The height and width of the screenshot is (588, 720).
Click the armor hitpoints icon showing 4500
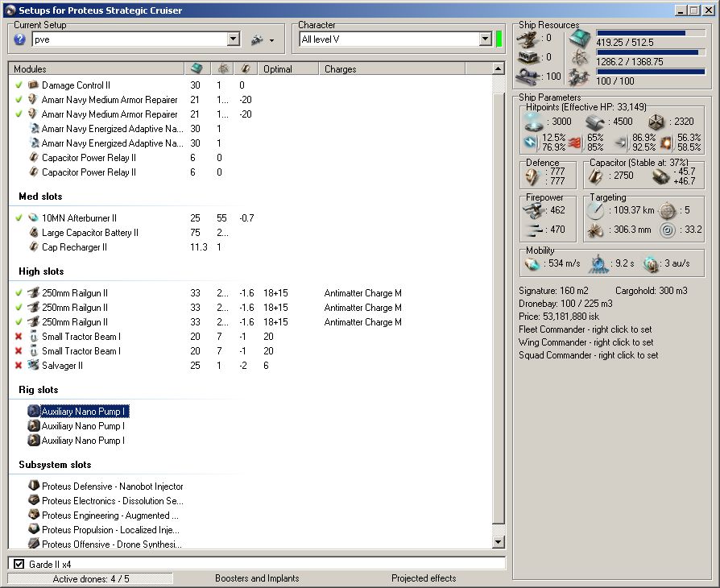(x=595, y=122)
